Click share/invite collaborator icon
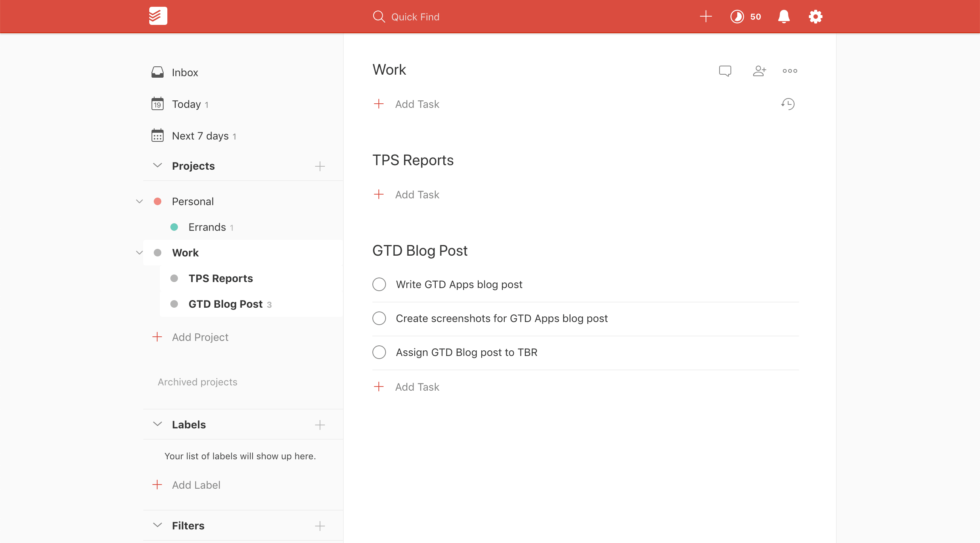980x543 pixels. coord(758,70)
